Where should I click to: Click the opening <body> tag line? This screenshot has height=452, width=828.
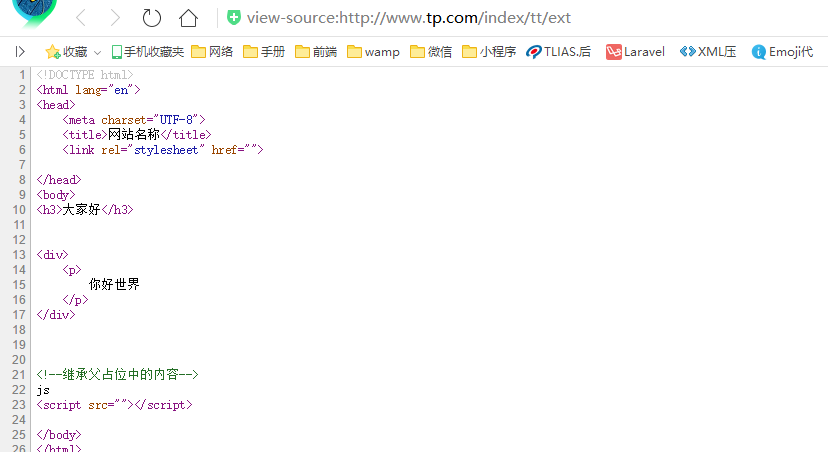coord(56,195)
